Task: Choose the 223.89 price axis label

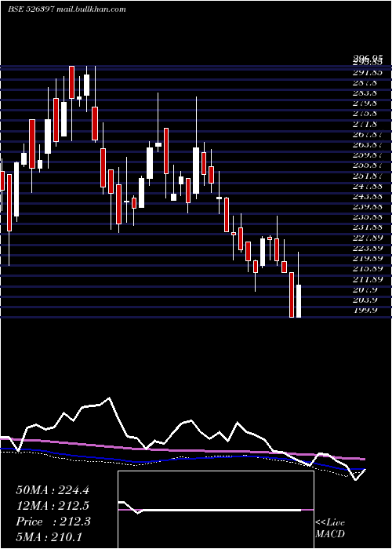Action: (x=367, y=249)
